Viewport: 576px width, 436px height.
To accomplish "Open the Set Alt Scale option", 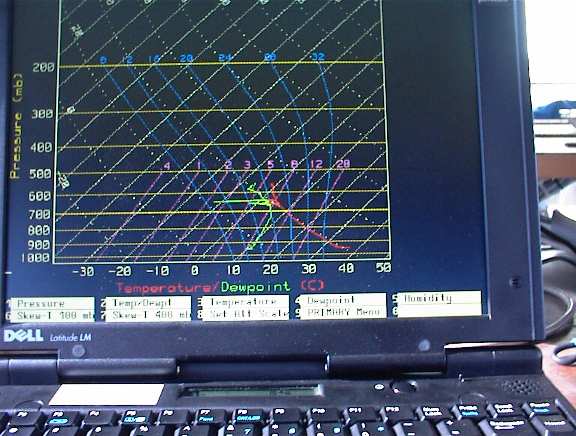I will point(245,314).
